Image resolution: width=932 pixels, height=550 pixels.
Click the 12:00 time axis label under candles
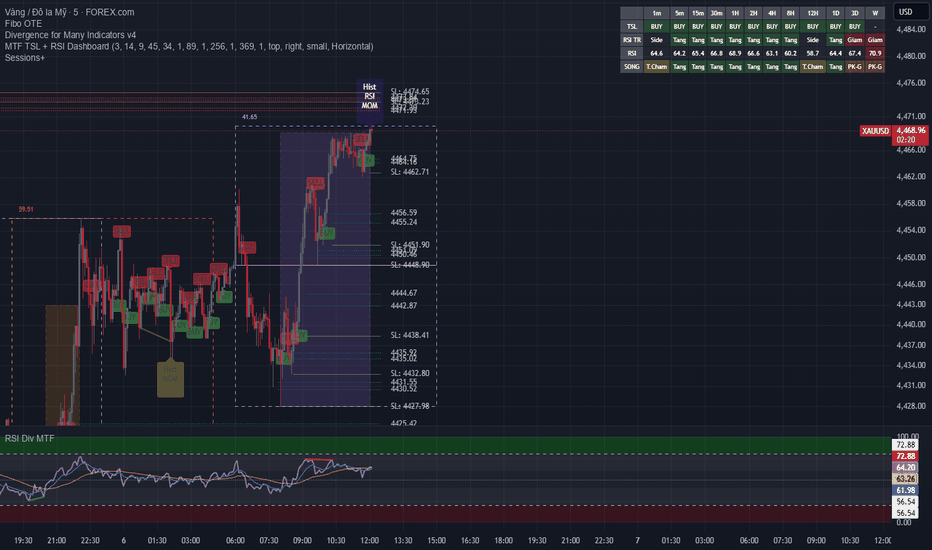[369, 540]
